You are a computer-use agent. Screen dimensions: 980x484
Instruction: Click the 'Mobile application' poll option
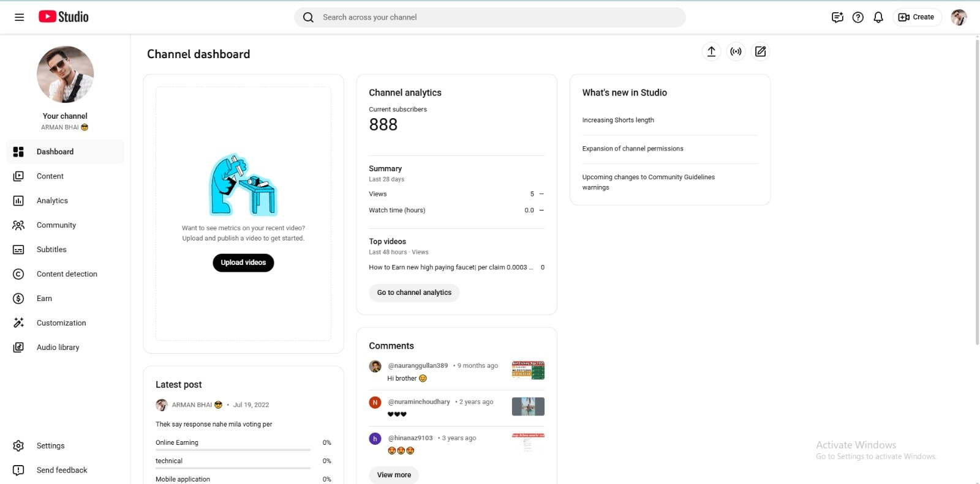tap(183, 479)
